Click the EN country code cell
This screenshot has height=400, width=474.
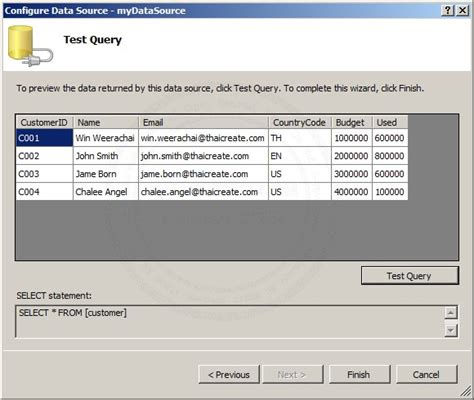(300, 156)
